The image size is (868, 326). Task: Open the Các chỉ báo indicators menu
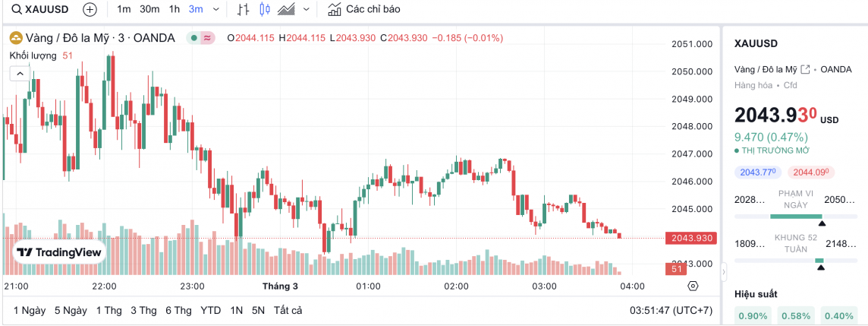coord(363,10)
